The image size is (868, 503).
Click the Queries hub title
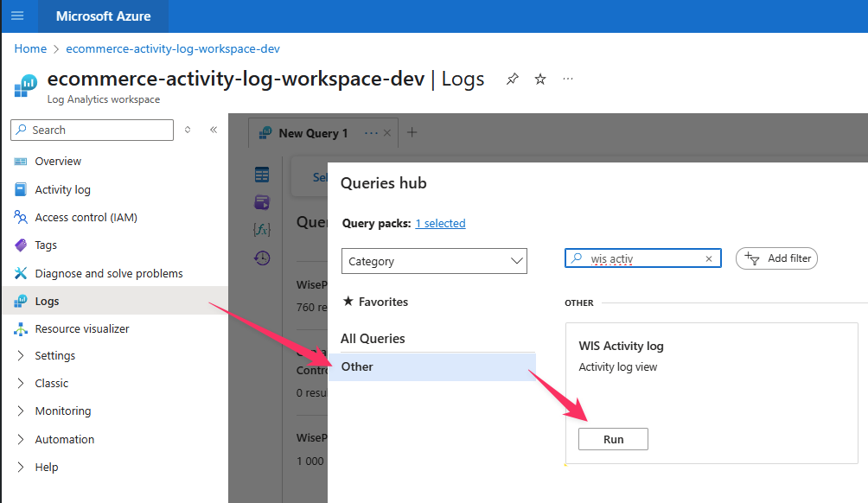click(x=384, y=183)
